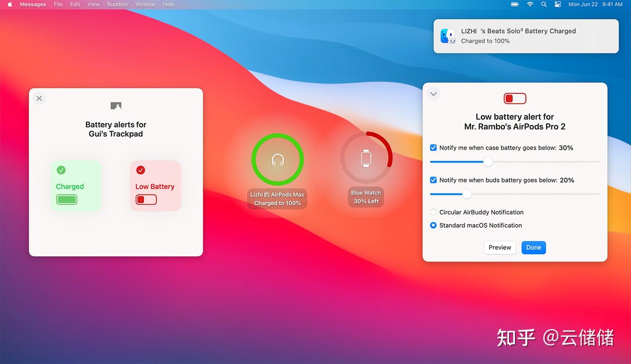Click the Done button
The height and width of the screenshot is (364, 631).
(x=533, y=247)
